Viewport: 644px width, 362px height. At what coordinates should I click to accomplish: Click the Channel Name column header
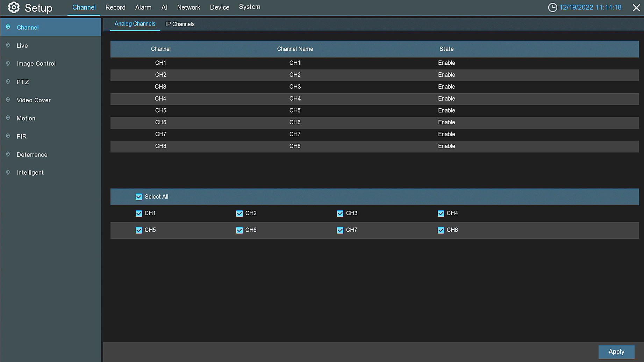tap(295, 49)
